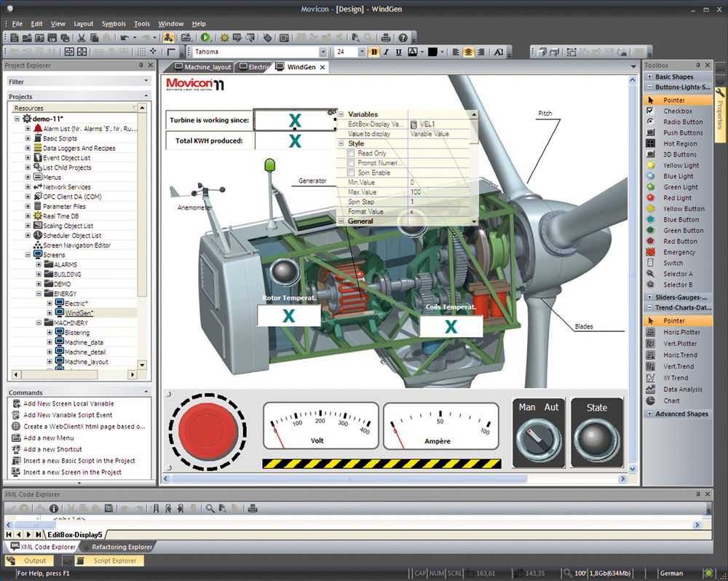
Task: Click the Volt gauge on canvas
Action: pos(321,426)
